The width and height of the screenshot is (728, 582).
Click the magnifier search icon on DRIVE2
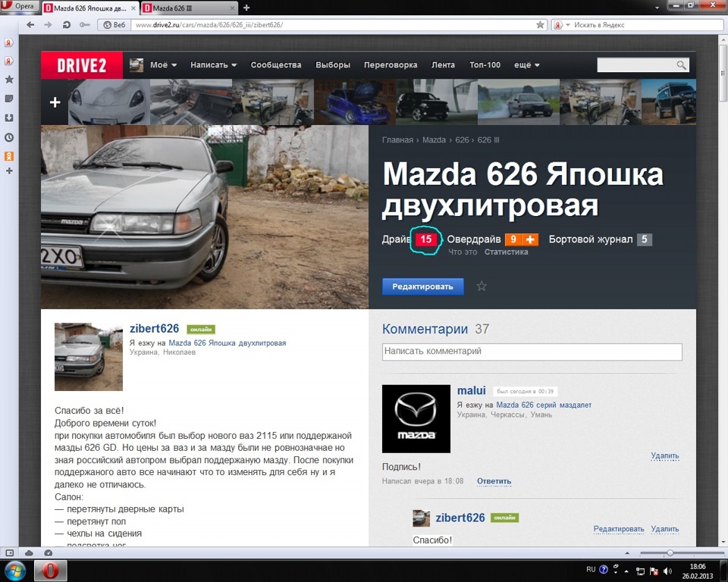681,65
